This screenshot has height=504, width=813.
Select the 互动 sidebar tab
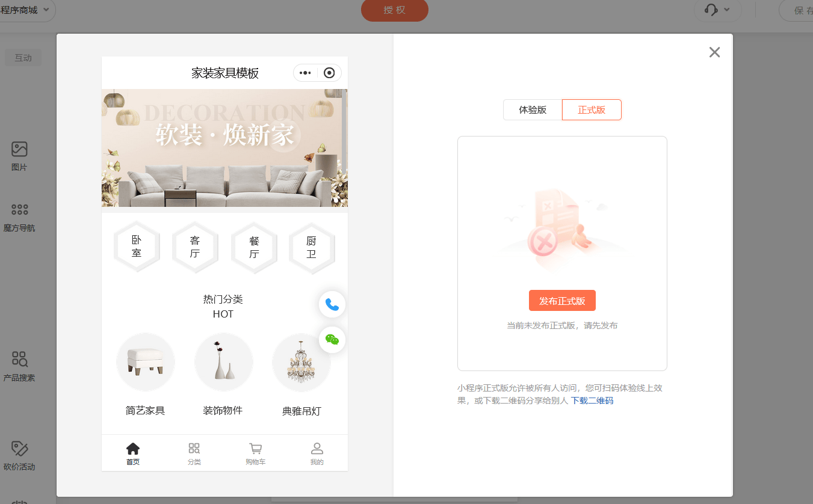pyautogui.click(x=23, y=58)
